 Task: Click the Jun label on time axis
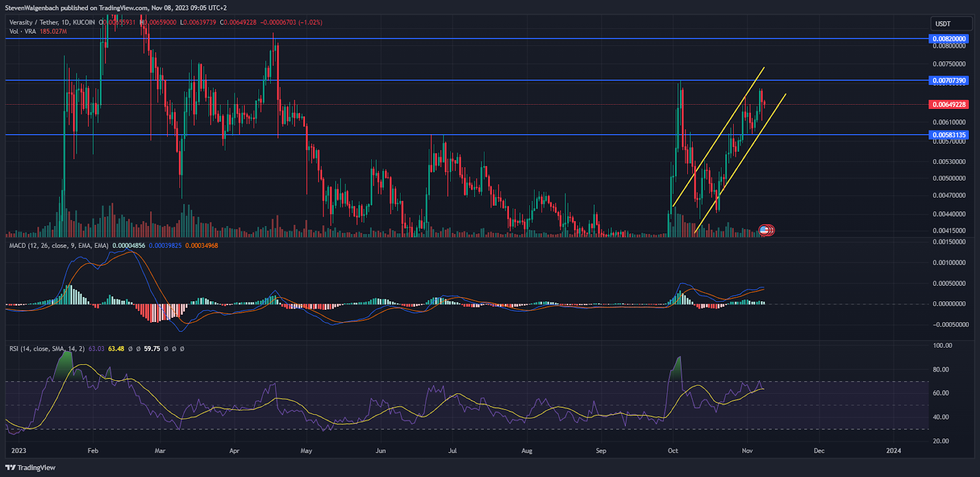(x=380, y=451)
